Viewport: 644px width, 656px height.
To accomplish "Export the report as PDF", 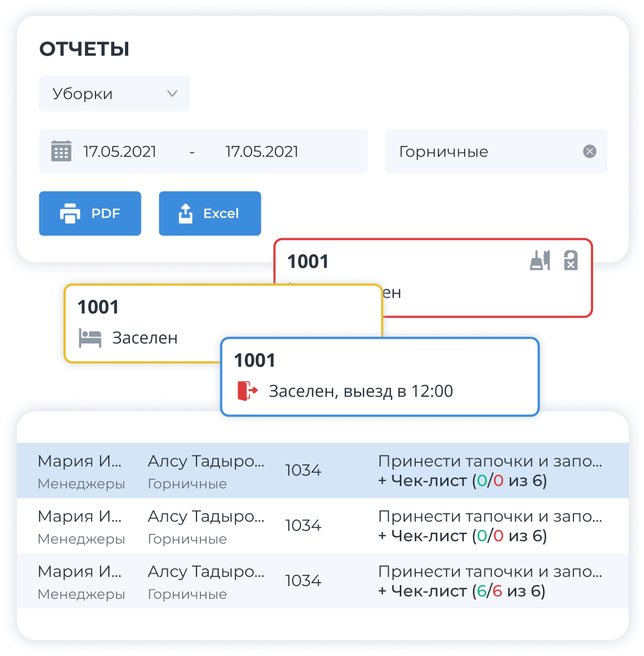I will (90, 213).
